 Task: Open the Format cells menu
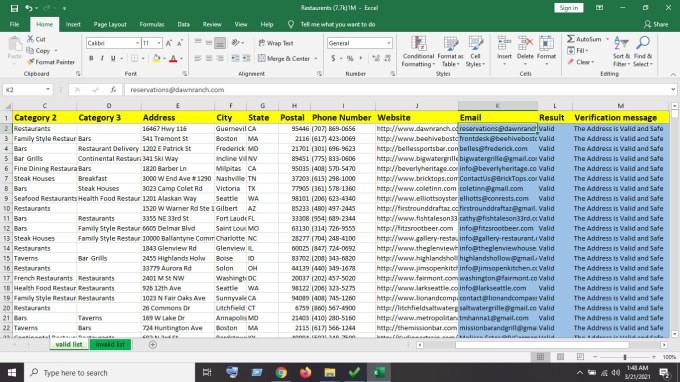click(546, 52)
